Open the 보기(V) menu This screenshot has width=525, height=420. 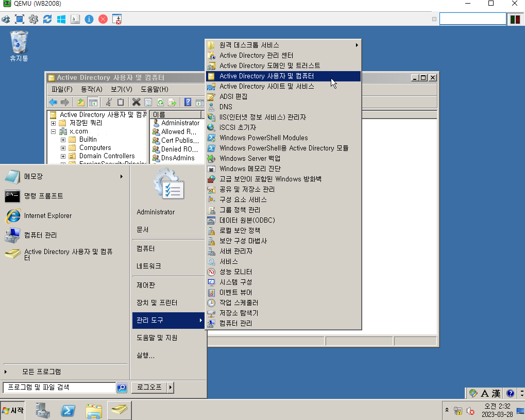(122, 90)
